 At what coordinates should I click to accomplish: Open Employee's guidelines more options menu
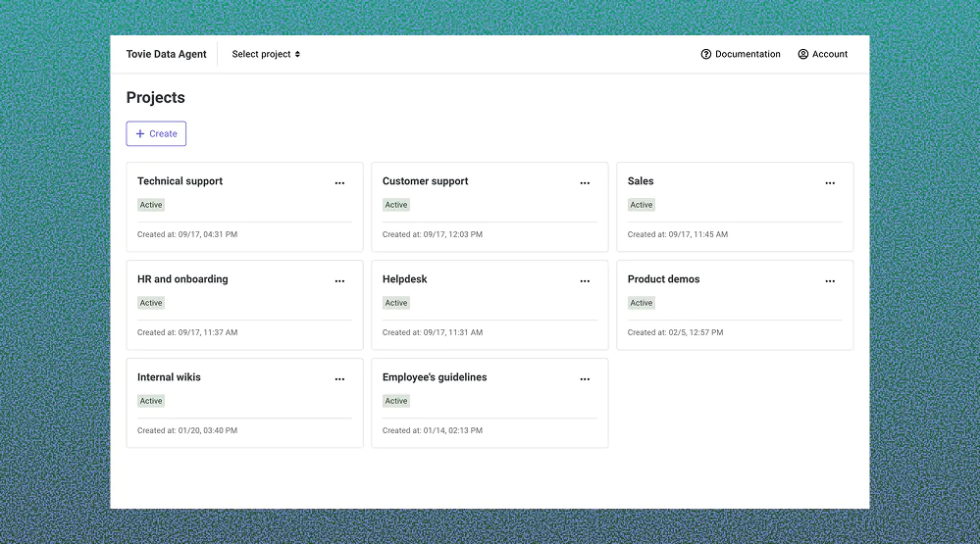585,379
